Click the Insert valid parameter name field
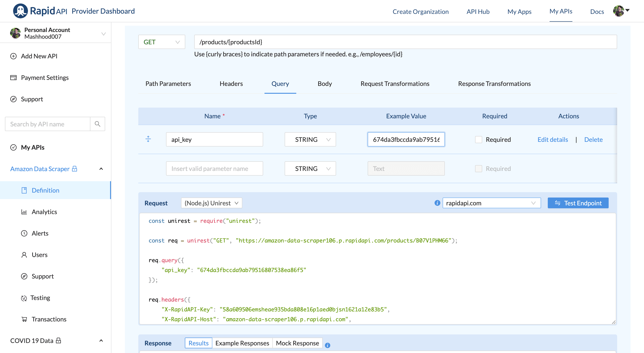 coord(215,168)
